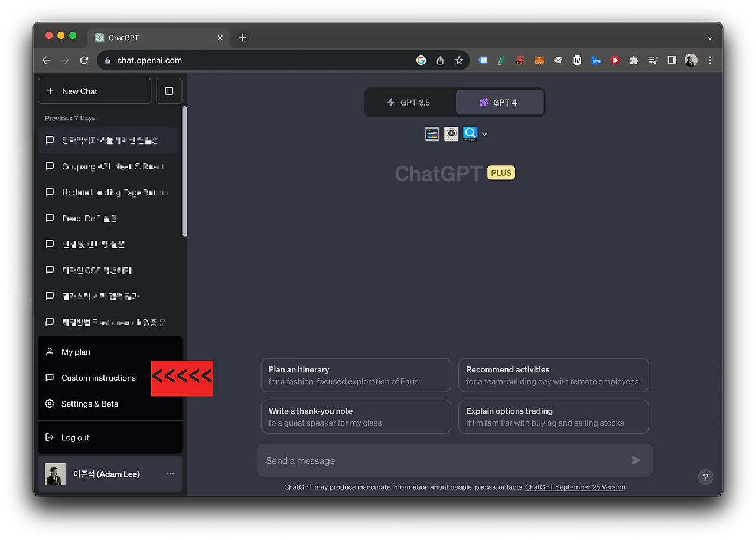Viewport: 756px width, 540px height.
Task: Click the send message arrow icon
Action: point(636,460)
